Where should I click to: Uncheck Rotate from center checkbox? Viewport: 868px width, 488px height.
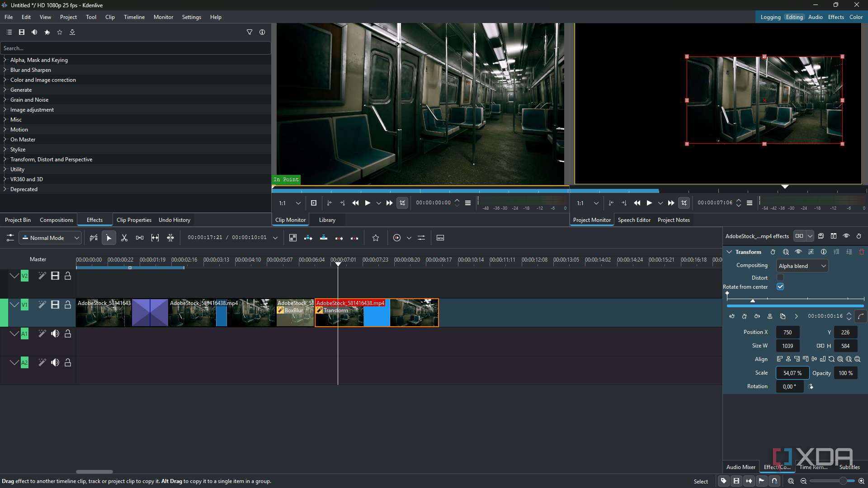(x=780, y=286)
